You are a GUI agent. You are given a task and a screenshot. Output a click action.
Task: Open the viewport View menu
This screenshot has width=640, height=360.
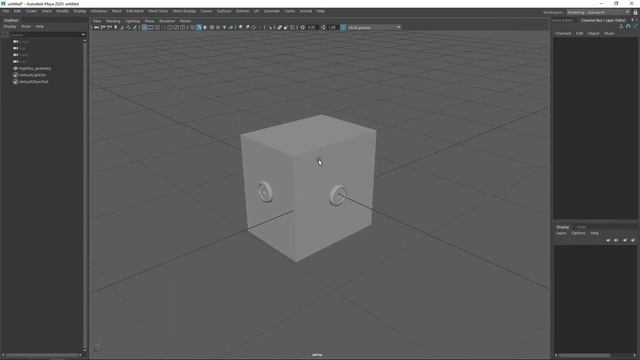[97, 21]
